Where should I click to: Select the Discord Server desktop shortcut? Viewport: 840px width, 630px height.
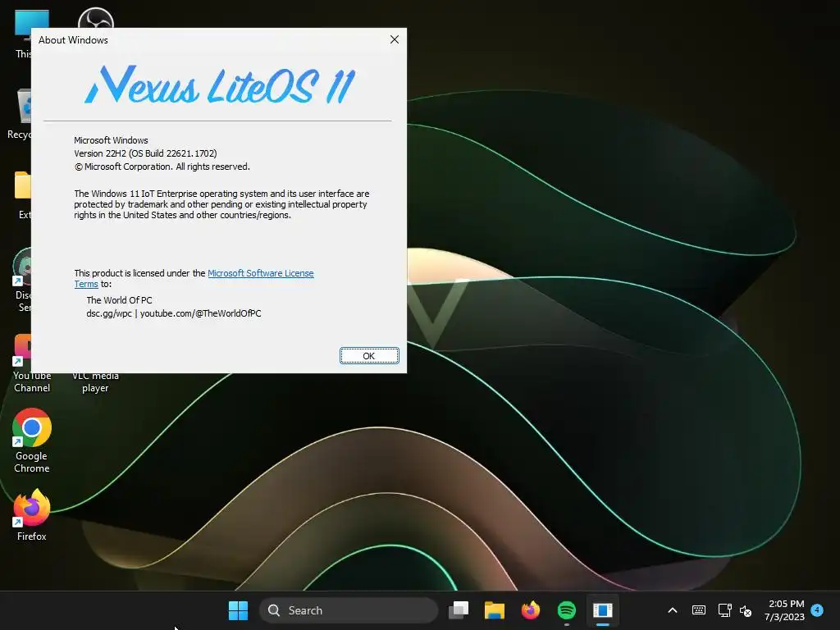point(22,280)
